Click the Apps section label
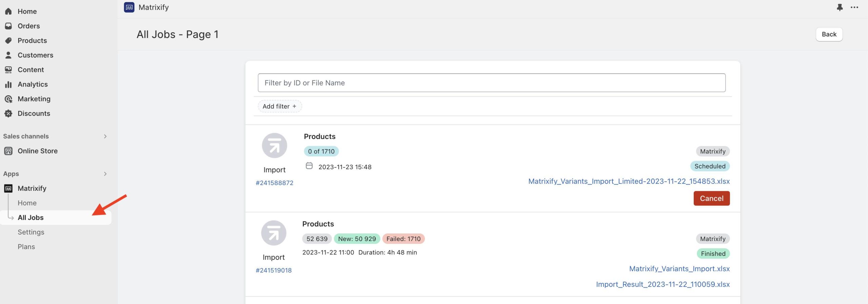 11,174
